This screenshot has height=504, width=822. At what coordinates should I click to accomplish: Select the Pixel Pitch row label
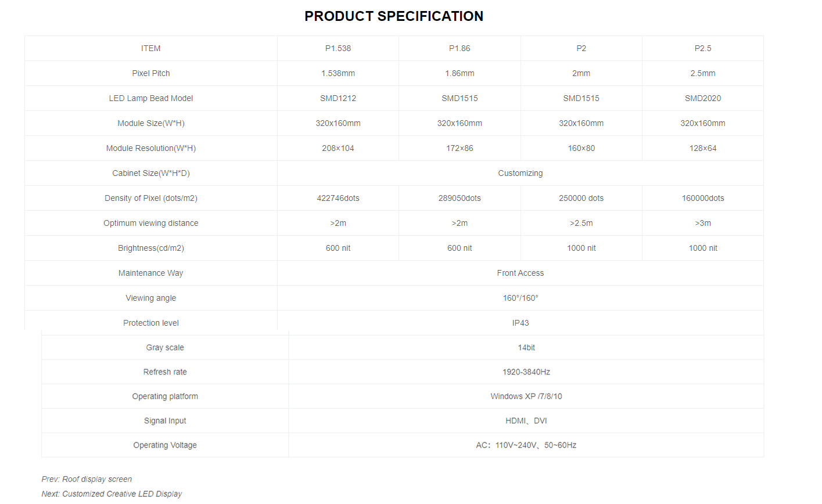click(151, 73)
